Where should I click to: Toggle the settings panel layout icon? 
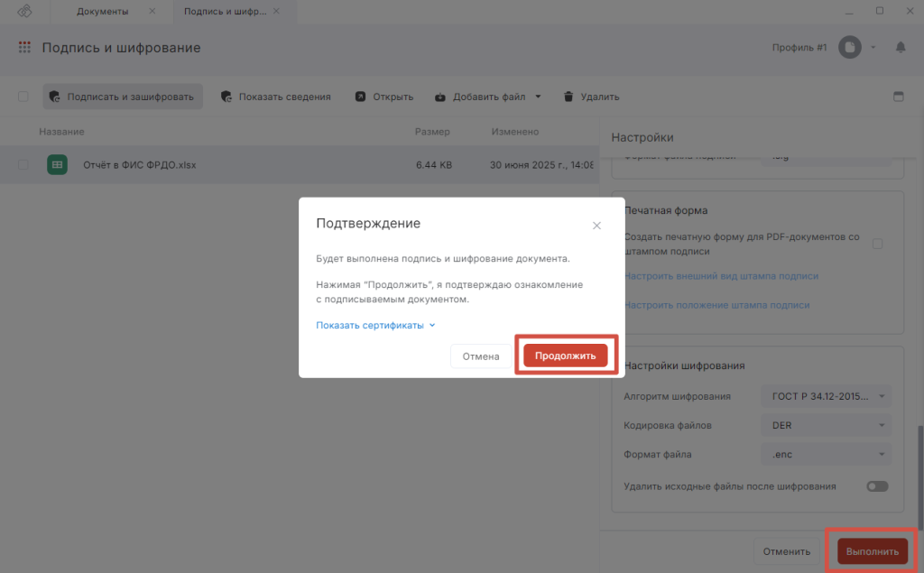[898, 97]
